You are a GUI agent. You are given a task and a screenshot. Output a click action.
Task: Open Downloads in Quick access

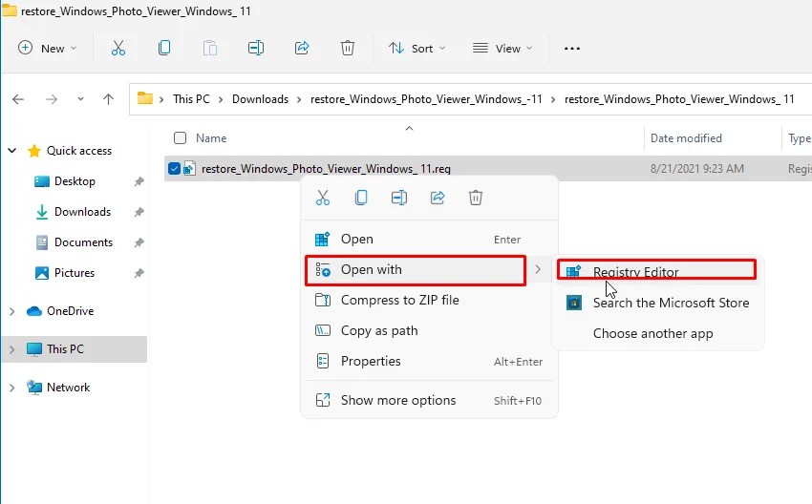pyautogui.click(x=82, y=212)
